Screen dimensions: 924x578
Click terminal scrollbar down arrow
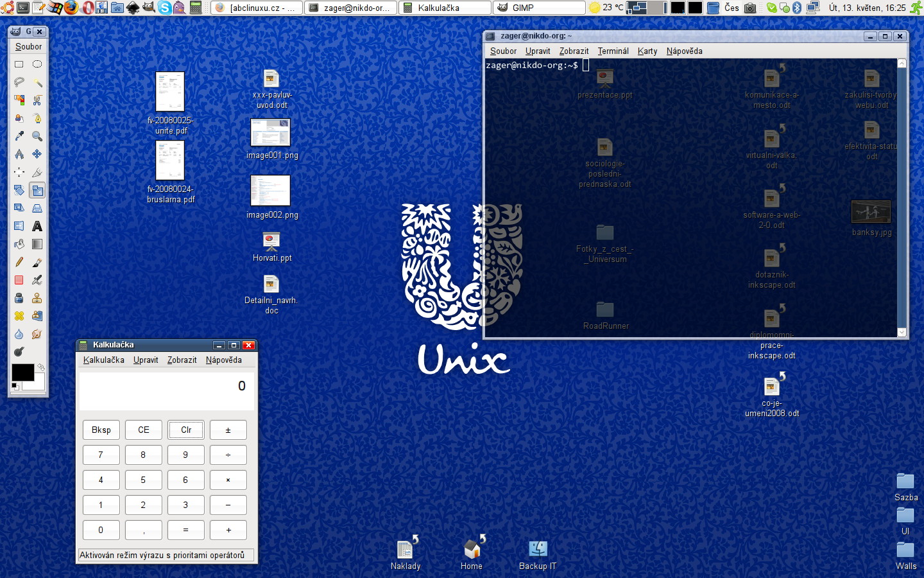(x=902, y=332)
